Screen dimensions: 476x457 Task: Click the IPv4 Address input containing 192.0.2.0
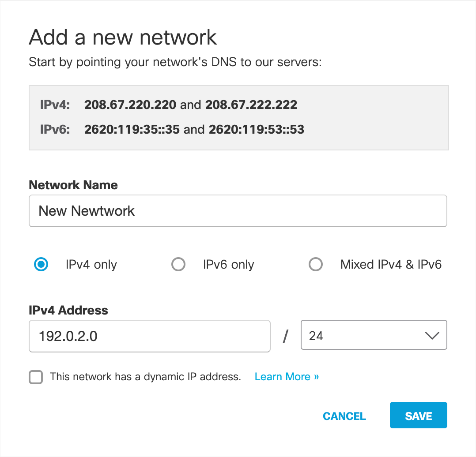tap(150, 336)
